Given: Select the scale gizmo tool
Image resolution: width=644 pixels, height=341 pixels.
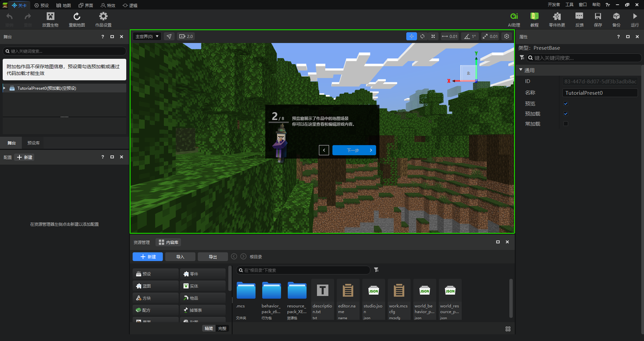Looking at the screenshot, I should (x=433, y=36).
